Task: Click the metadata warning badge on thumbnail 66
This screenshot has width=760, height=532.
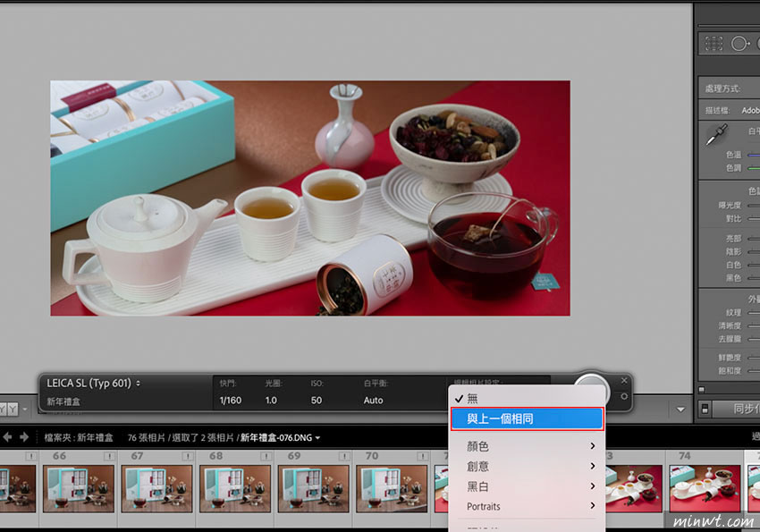Action: 110,456
